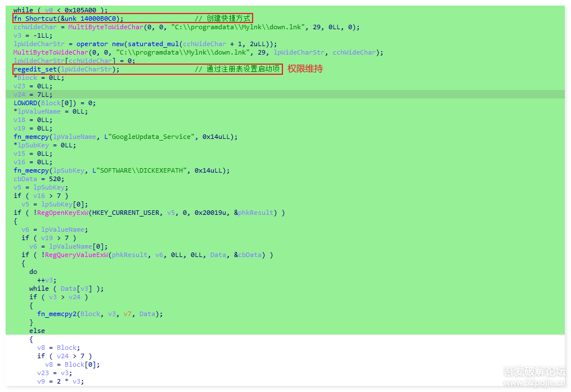Click the RegOpenKeyExW function reference

click(65, 213)
